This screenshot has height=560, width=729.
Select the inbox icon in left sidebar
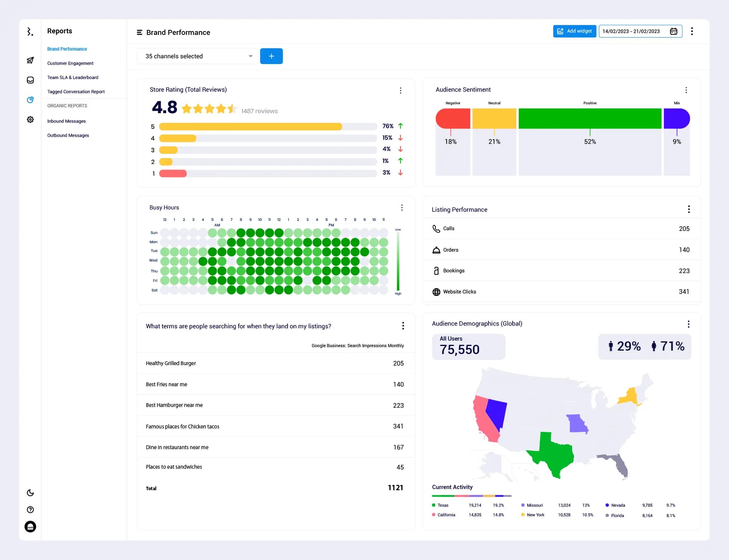click(30, 80)
